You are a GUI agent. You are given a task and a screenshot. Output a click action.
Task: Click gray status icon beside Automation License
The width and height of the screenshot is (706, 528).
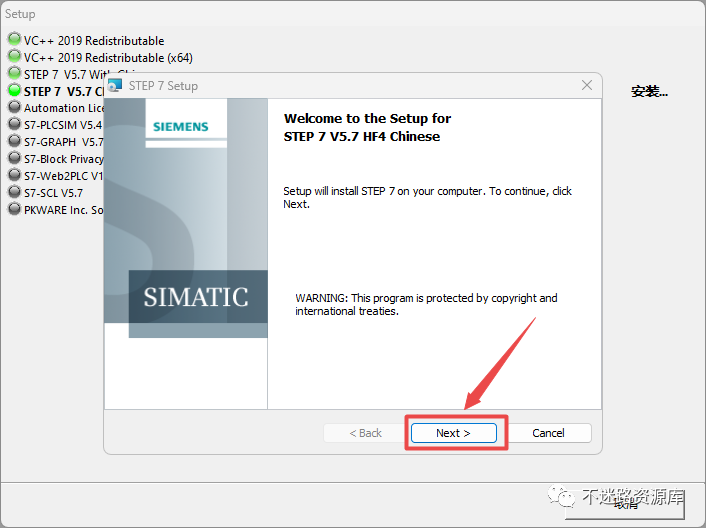point(14,107)
